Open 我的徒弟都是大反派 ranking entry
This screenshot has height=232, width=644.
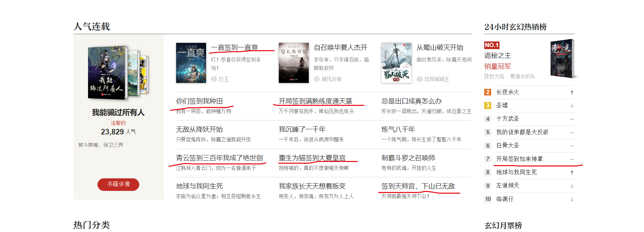click(522, 132)
